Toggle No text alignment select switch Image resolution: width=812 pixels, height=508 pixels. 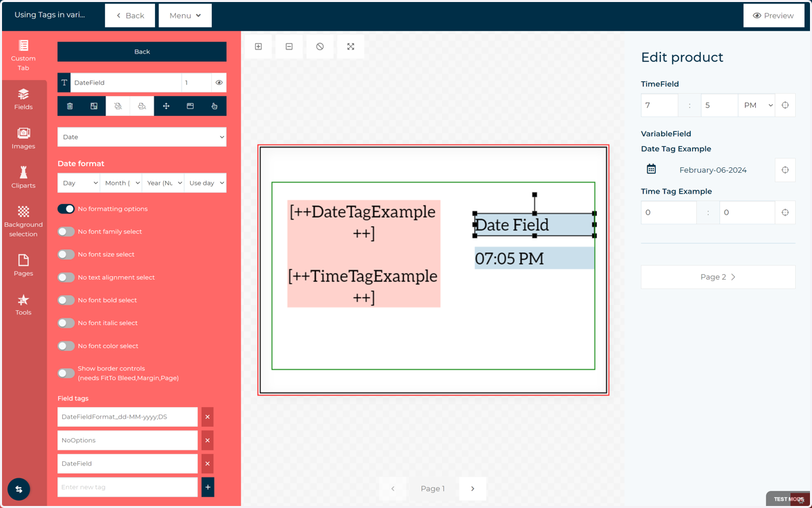66,277
